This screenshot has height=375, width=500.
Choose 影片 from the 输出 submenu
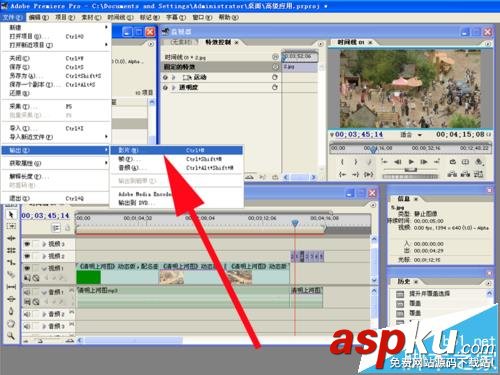click(177, 150)
